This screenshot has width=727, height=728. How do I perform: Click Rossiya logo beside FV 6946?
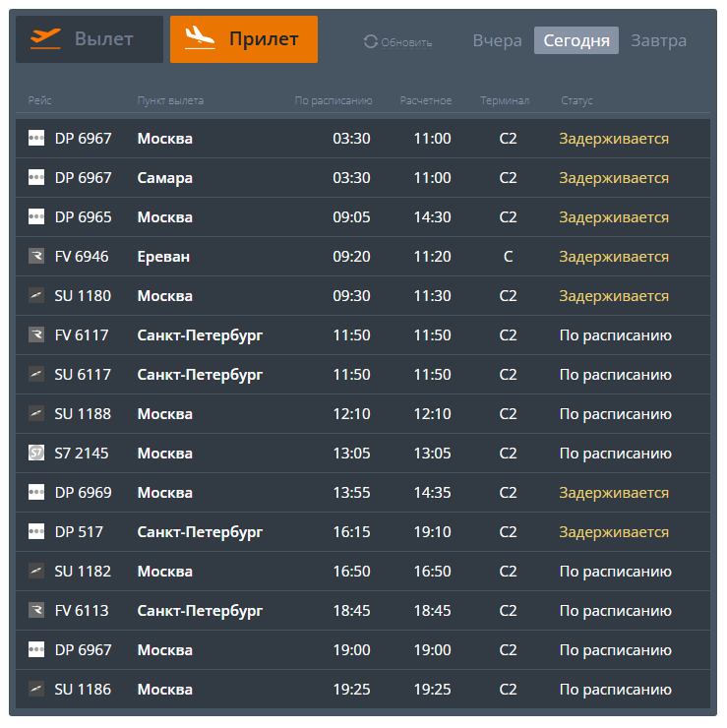pos(36,256)
